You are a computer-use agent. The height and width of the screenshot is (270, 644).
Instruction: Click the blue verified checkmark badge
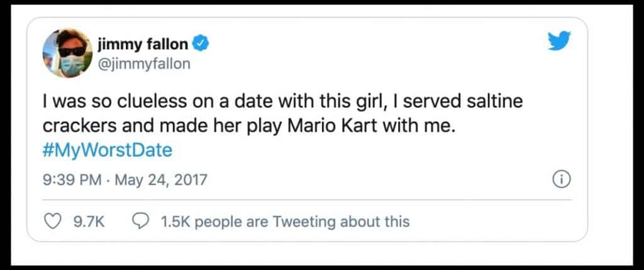pyautogui.click(x=197, y=45)
